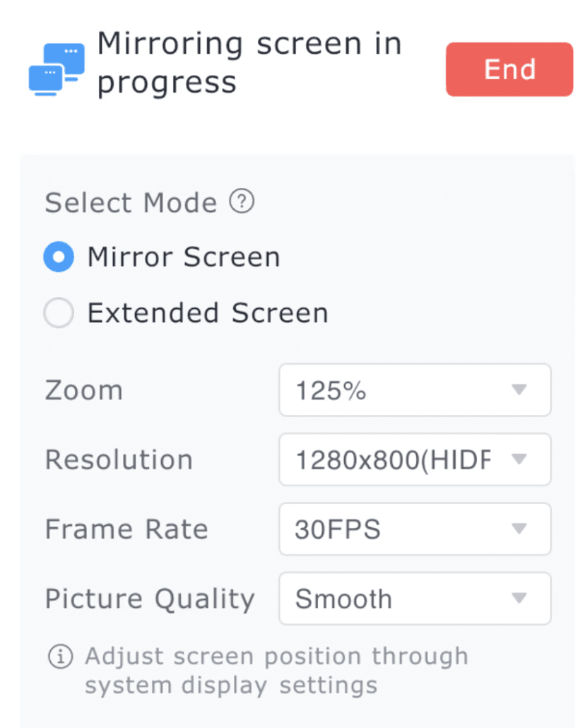
Task: Click the Zoom dropdown arrow
Action: pyautogui.click(x=519, y=390)
